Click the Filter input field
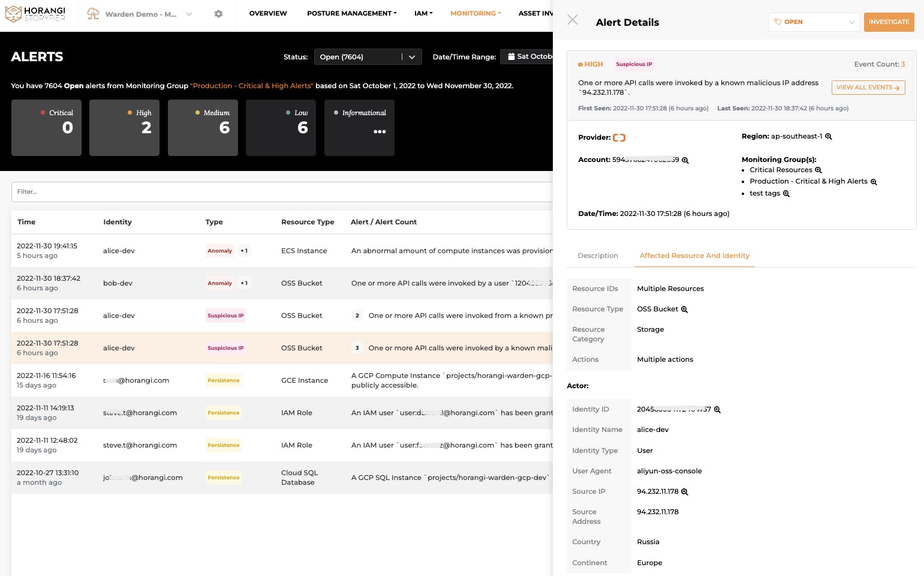Screen dimensions: 924x576 point(282,192)
